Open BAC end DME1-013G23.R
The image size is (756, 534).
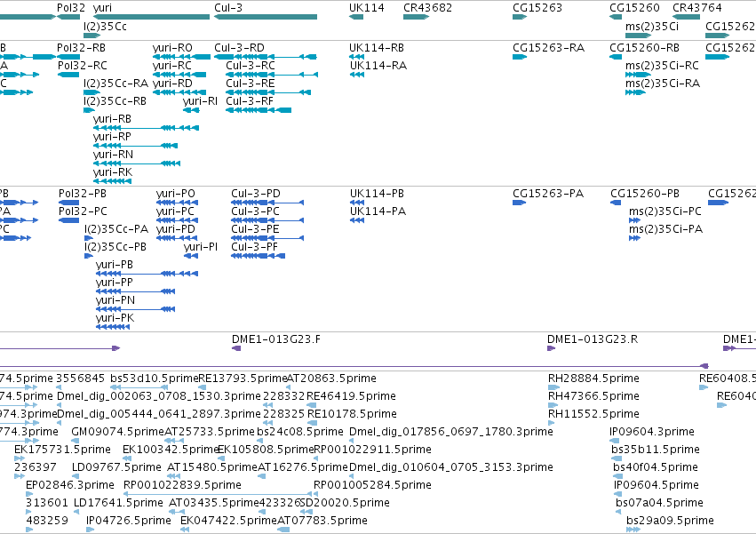coord(593,339)
